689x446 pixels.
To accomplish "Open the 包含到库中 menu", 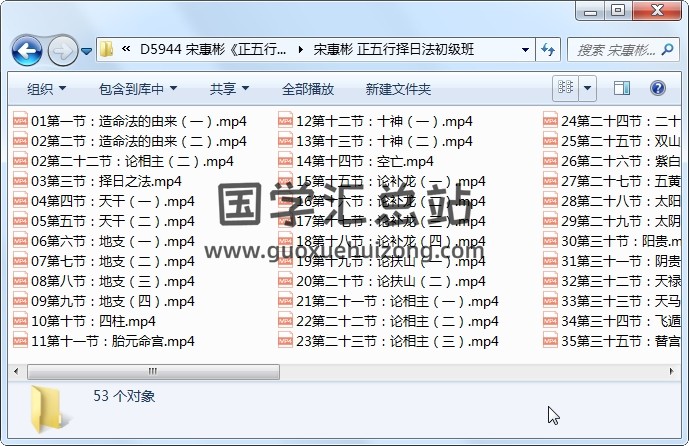I will coord(138,89).
